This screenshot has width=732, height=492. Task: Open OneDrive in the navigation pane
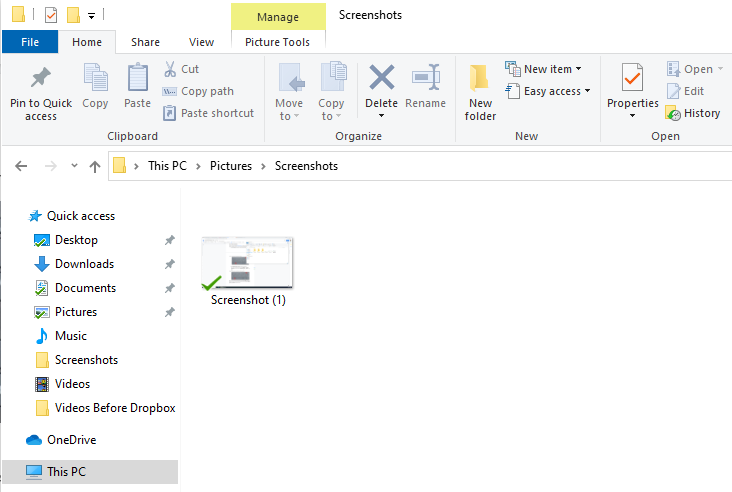(x=71, y=440)
